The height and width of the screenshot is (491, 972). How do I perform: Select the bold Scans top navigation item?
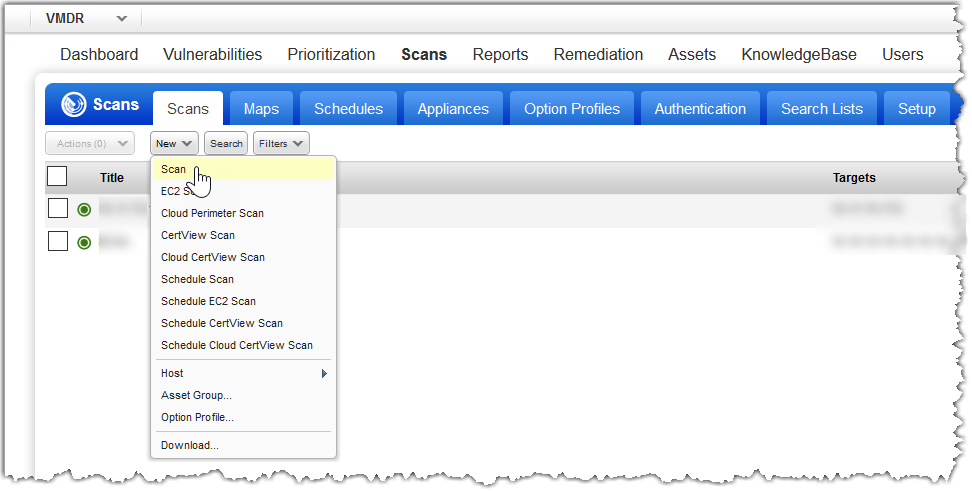424,55
